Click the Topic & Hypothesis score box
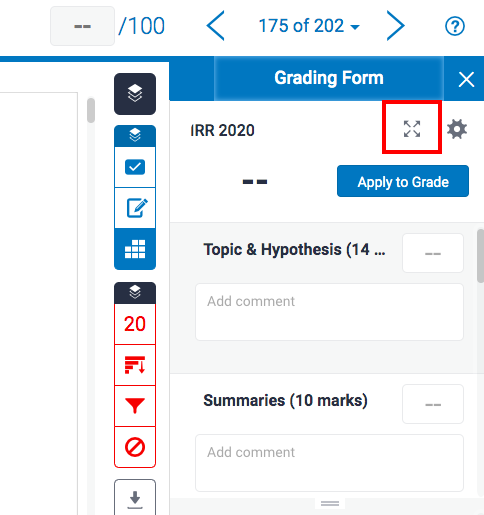The height and width of the screenshot is (515, 484). tap(433, 253)
